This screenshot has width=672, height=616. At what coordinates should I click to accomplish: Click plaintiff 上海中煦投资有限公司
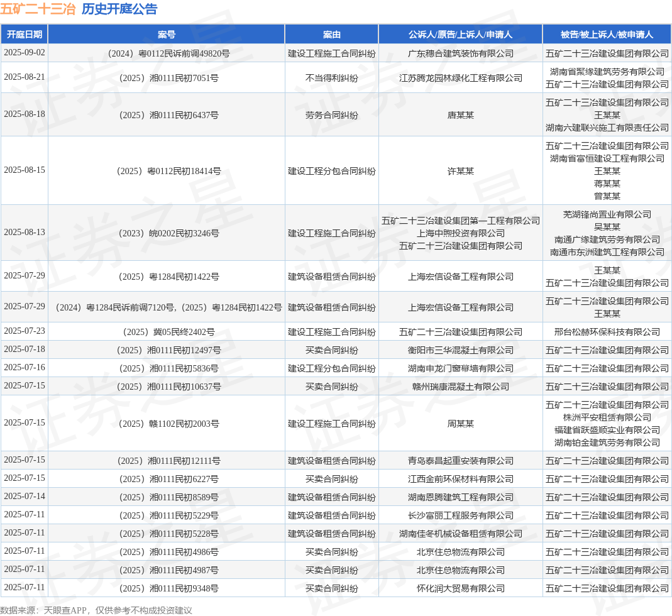click(461, 233)
